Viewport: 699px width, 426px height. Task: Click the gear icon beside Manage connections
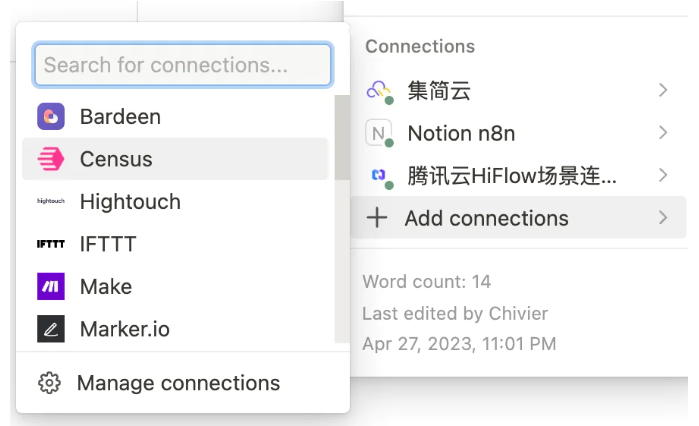[49, 383]
